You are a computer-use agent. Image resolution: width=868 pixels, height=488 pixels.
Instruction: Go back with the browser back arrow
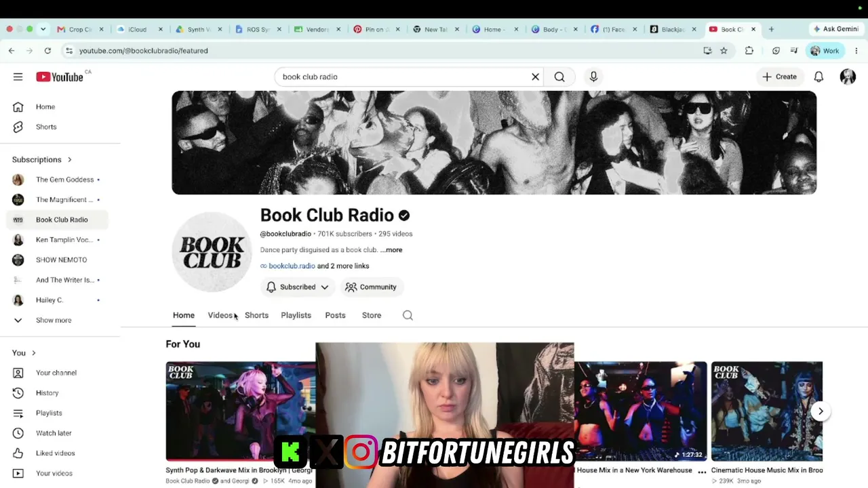(x=12, y=50)
